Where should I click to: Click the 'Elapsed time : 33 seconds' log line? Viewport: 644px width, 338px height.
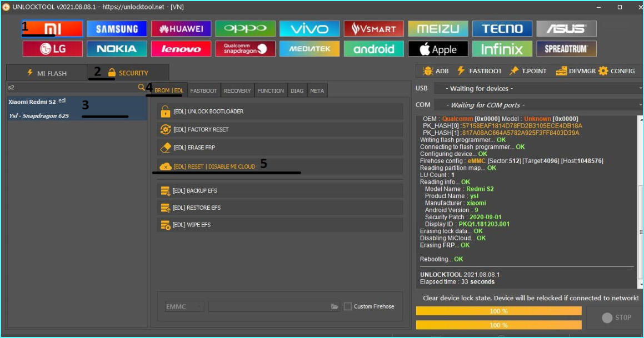point(457,282)
